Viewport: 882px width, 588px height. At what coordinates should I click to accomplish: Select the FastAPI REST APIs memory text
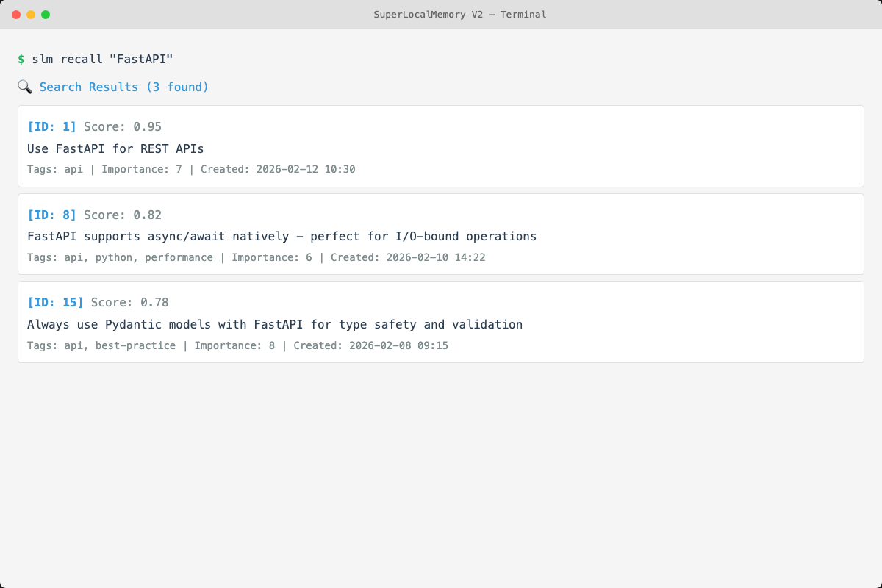(x=115, y=148)
